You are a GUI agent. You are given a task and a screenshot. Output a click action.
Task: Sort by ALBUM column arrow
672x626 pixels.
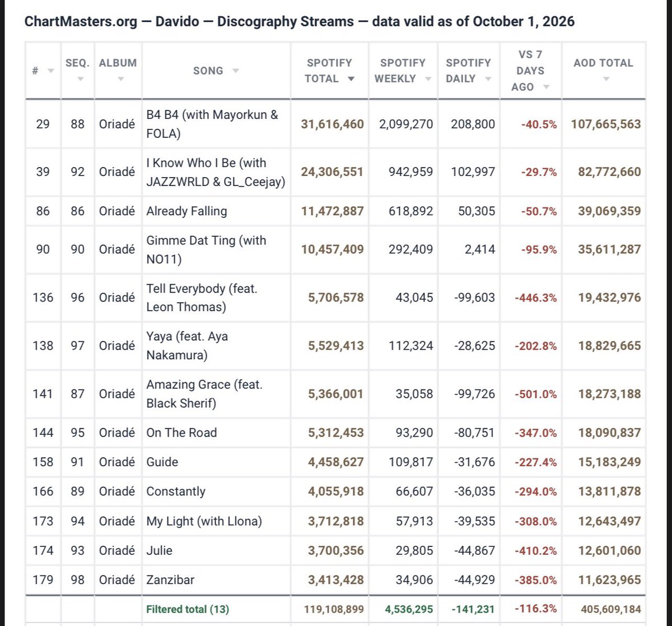[121, 79]
